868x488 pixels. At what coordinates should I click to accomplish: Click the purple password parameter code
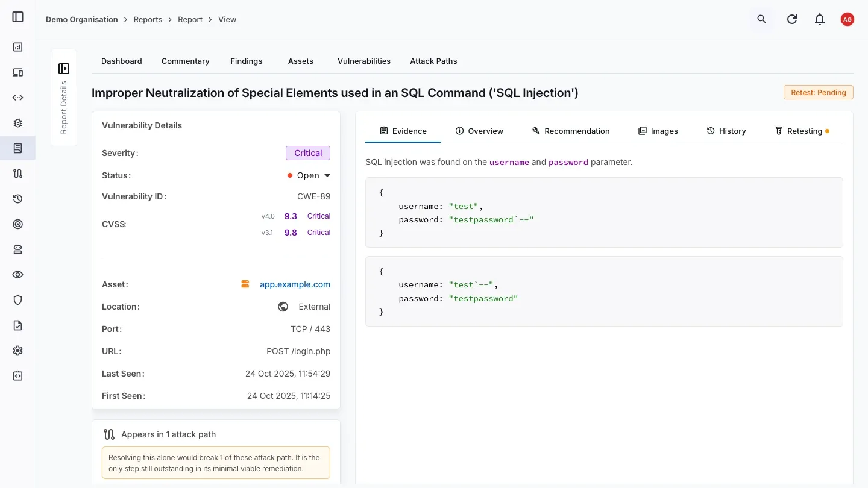pyautogui.click(x=568, y=163)
